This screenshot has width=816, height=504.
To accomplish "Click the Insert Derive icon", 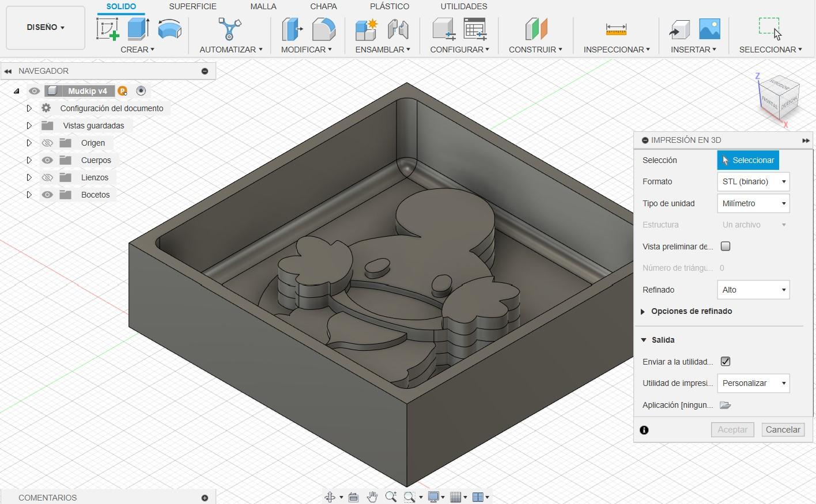I will [679, 29].
